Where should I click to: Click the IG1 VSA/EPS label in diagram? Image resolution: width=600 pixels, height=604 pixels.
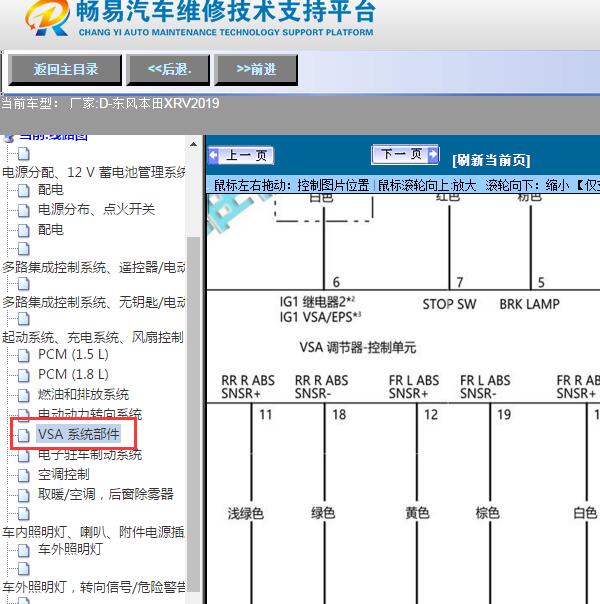(x=320, y=317)
